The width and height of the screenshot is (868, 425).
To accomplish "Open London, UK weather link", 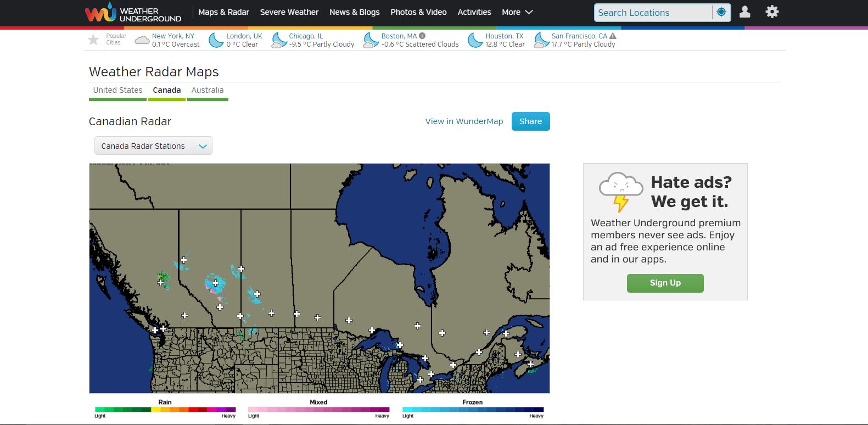I will pos(244,36).
